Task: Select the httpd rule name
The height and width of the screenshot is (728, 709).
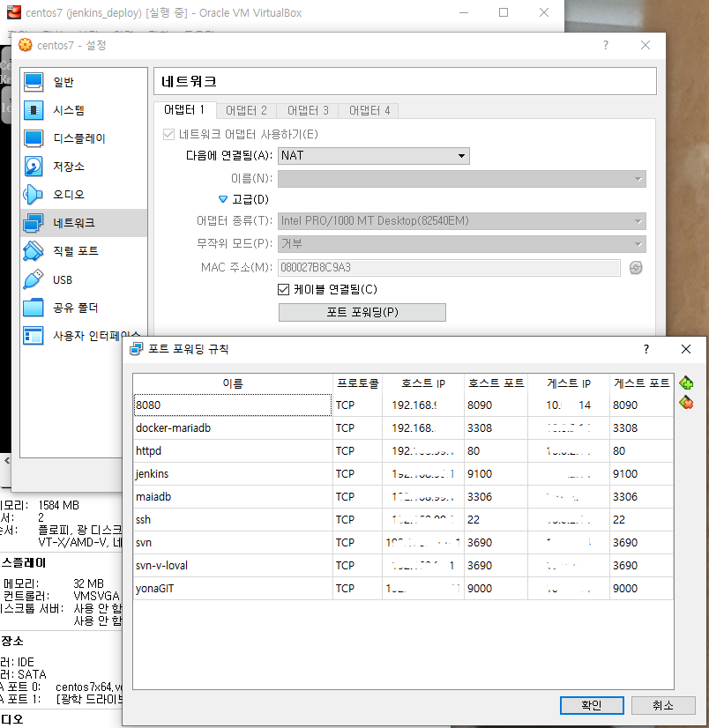Action: coord(233,451)
